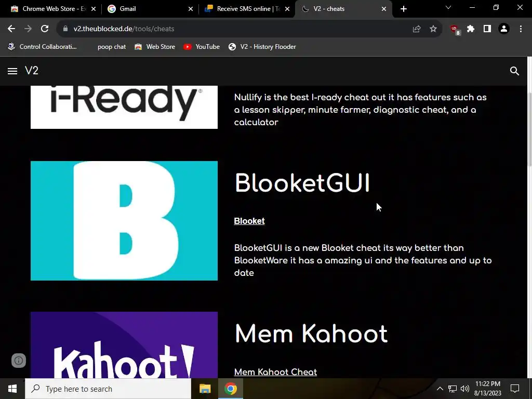Click the BlooketGUI heading
Screen dimensions: 532x399
click(302, 183)
